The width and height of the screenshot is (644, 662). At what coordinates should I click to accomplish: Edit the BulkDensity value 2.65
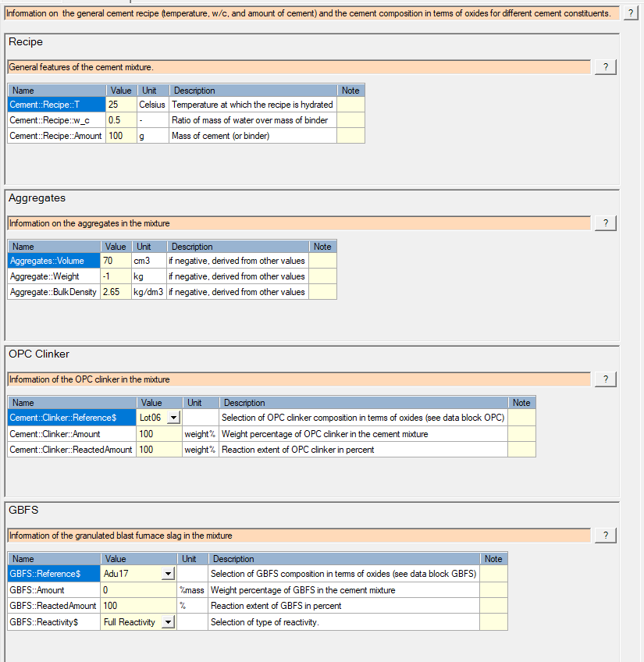[116, 292]
